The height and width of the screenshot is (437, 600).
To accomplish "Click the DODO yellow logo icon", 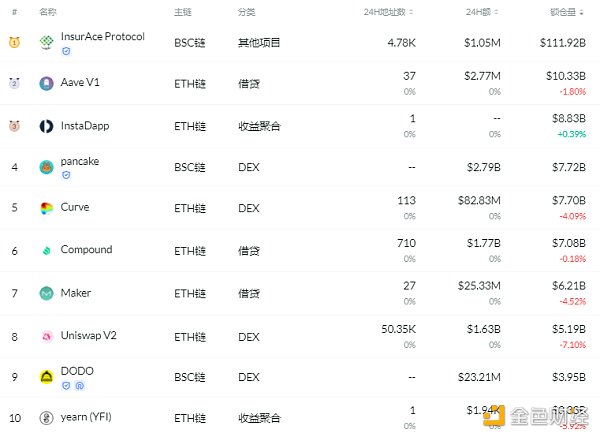I will point(47,376).
